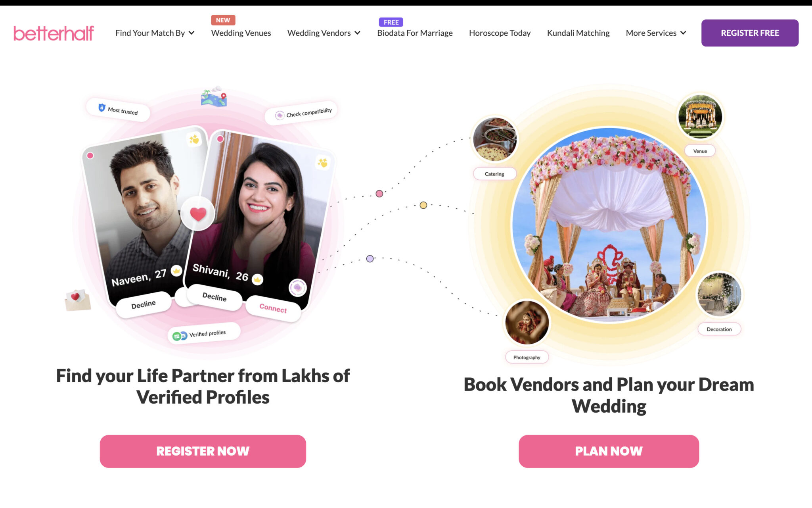The image size is (812, 508).
Task: Click the sparkle heart icon on Shivani's card
Action: point(322,162)
